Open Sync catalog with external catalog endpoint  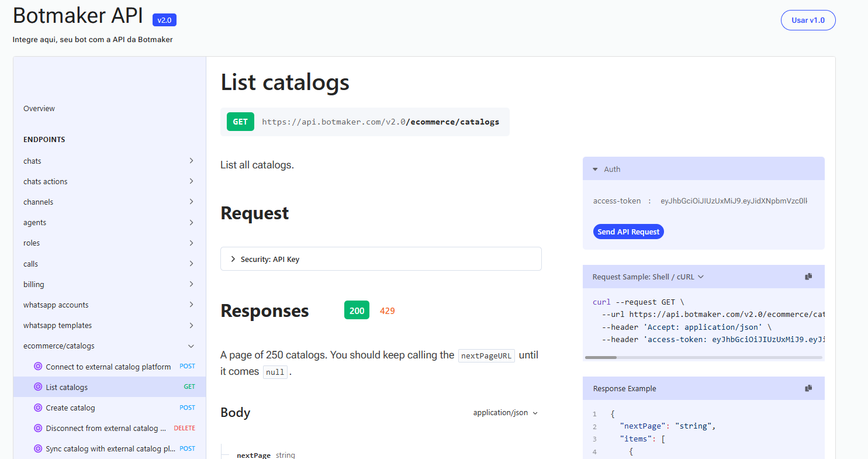click(109, 448)
